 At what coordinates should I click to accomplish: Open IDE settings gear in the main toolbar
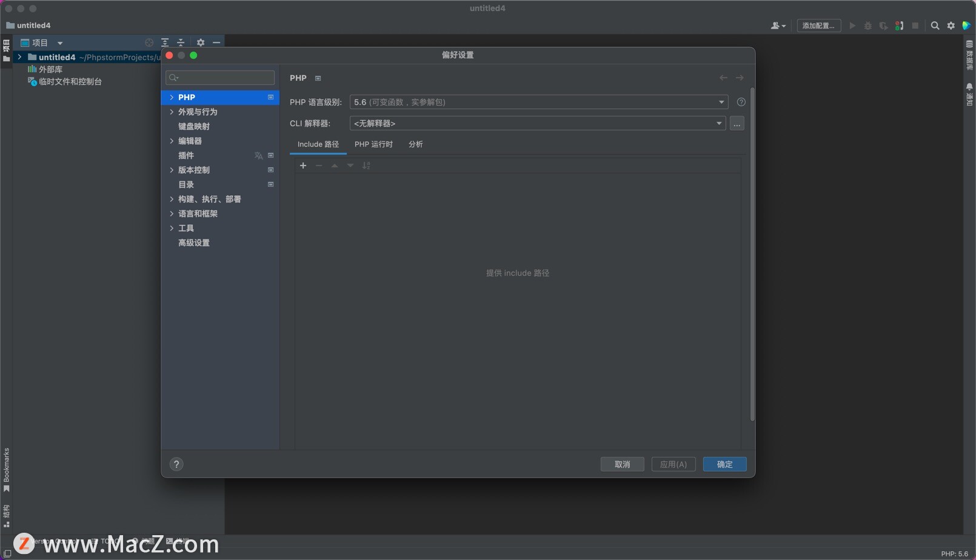click(x=951, y=25)
